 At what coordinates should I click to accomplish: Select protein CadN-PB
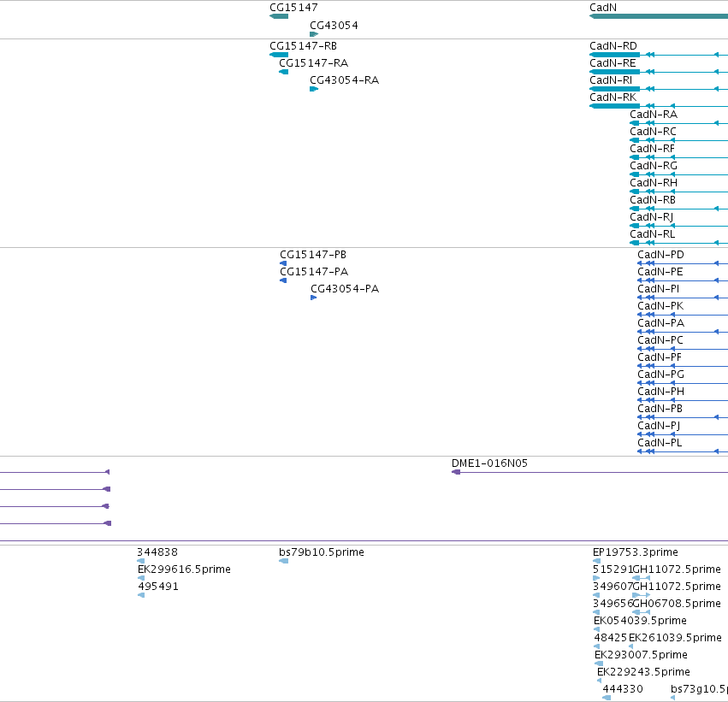660,409
